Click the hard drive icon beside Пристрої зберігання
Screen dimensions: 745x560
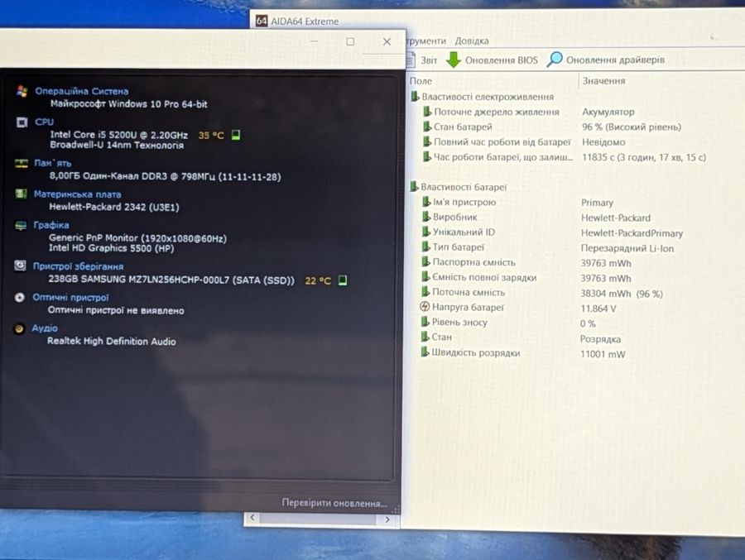click(x=20, y=266)
